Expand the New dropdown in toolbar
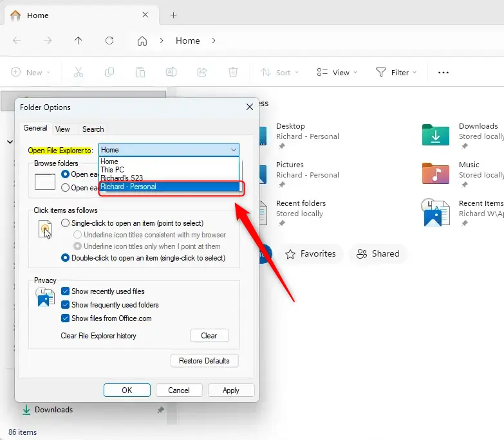The image size is (504, 440). pos(30,73)
